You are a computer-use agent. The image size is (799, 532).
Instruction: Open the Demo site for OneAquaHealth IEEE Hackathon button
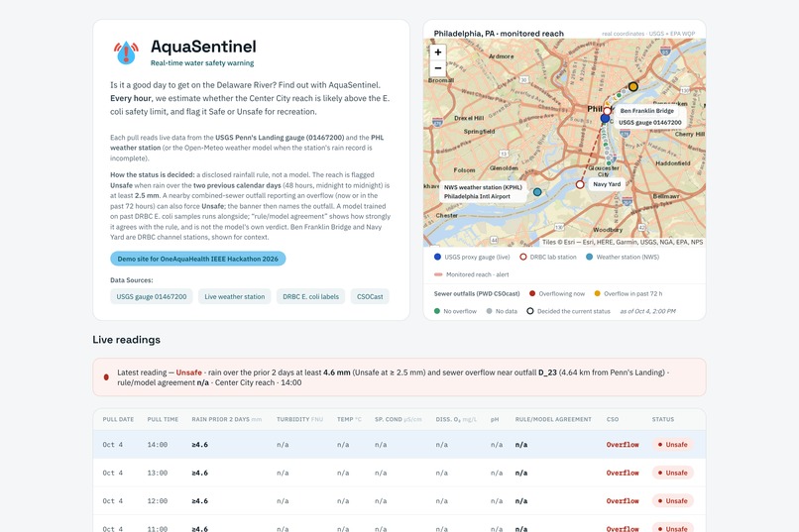tap(197, 259)
